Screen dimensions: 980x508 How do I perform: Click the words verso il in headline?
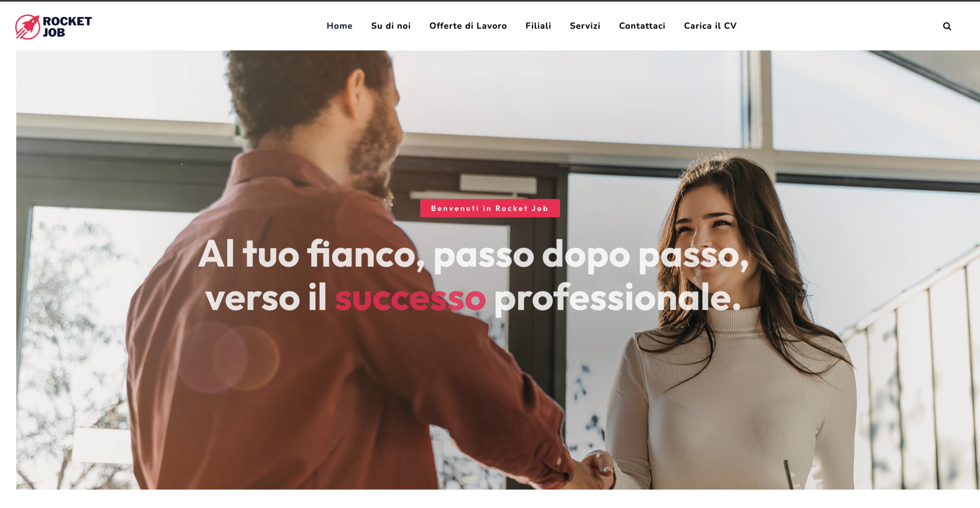(266, 298)
